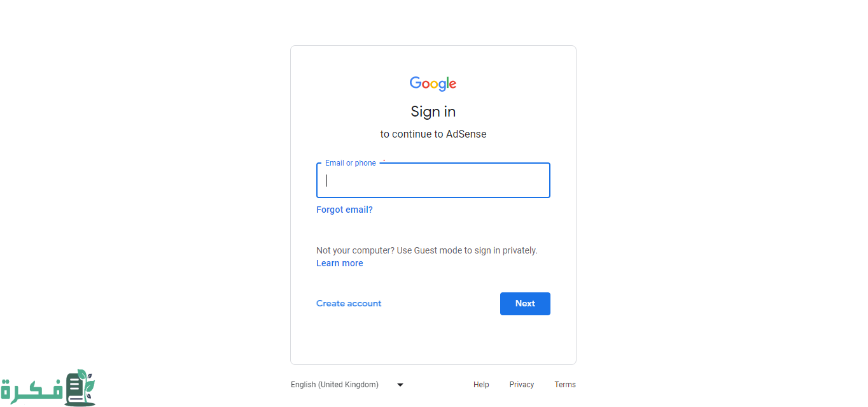Open the Forgot email? link

[x=344, y=210]
